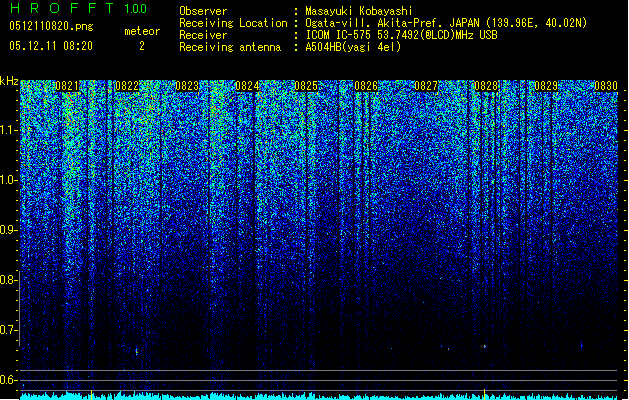This screenshot has height=400, width=629.
Task: Click the 1.1 kHz axis label
Action: [x=9, y=130]
